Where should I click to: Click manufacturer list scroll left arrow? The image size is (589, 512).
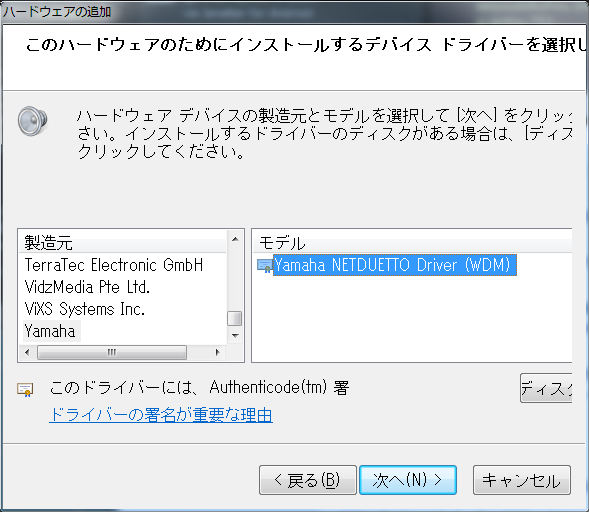[27, 352]
